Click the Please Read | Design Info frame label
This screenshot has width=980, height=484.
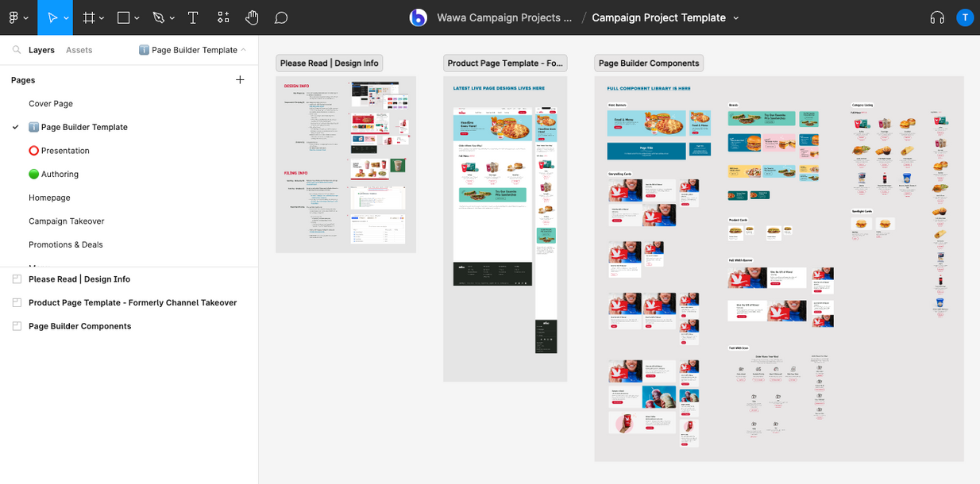pos(329,63)
